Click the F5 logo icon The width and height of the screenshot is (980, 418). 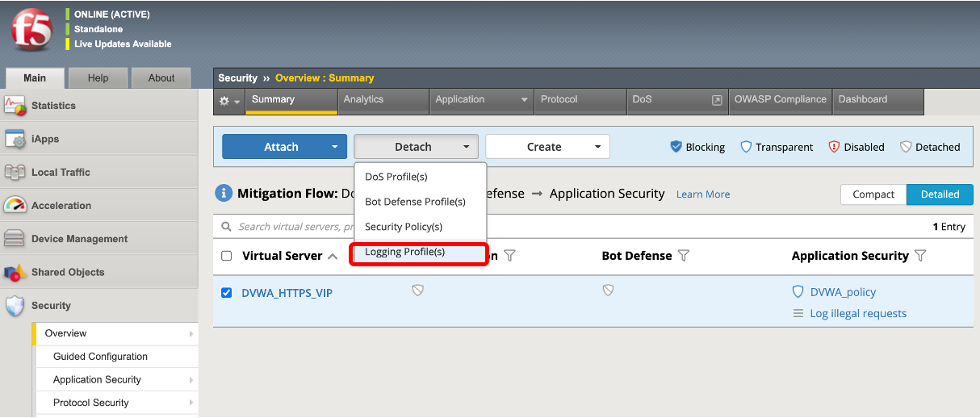(31, 31)
